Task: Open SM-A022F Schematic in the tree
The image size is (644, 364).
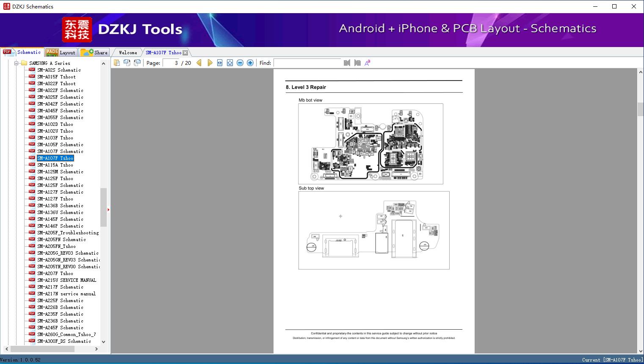Action: coord(60,90)
